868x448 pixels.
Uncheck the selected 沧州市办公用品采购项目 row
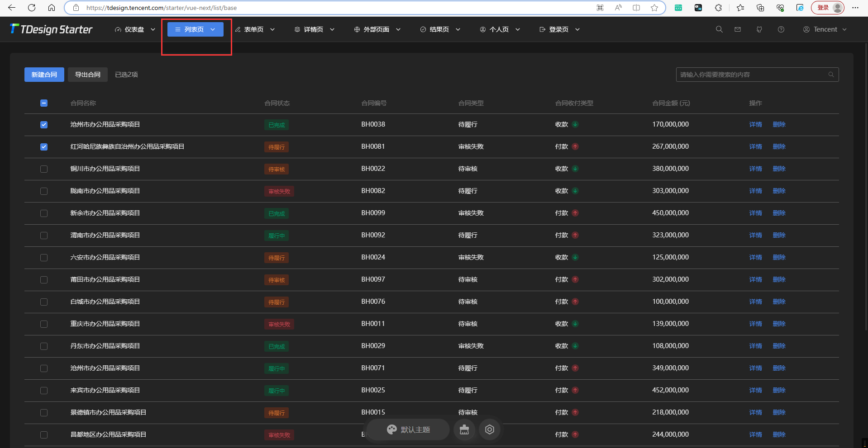click(43, 124)
